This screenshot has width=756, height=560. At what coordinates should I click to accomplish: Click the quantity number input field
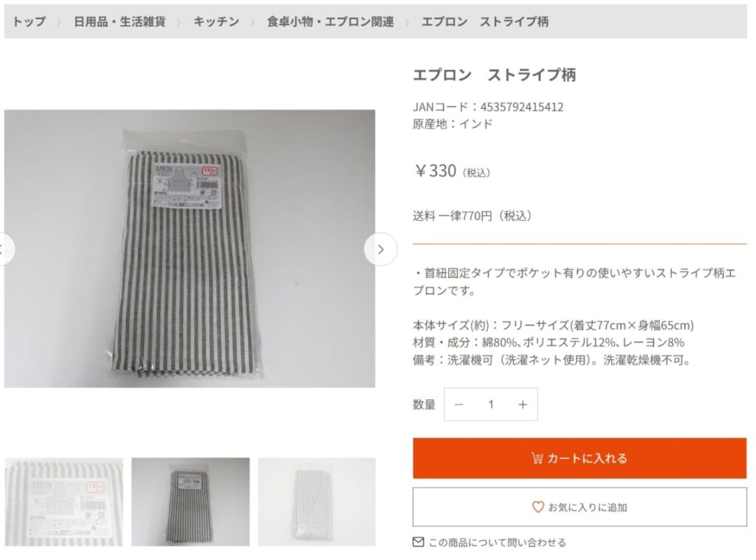point(491,404)
